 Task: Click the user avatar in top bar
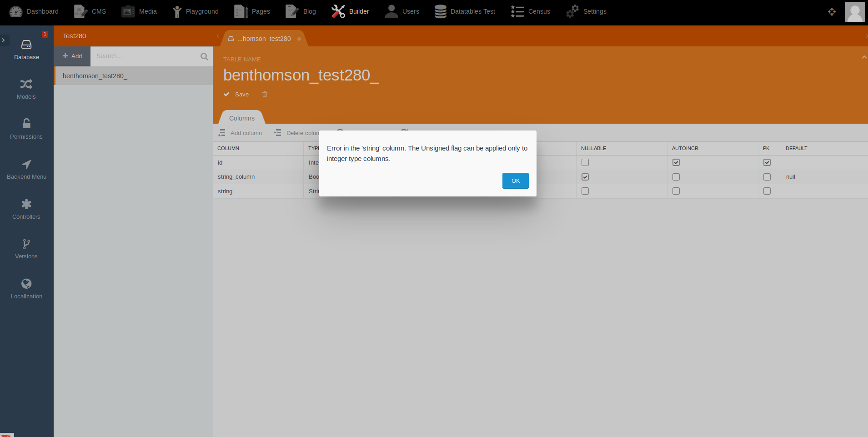click(x=855, y=12)
